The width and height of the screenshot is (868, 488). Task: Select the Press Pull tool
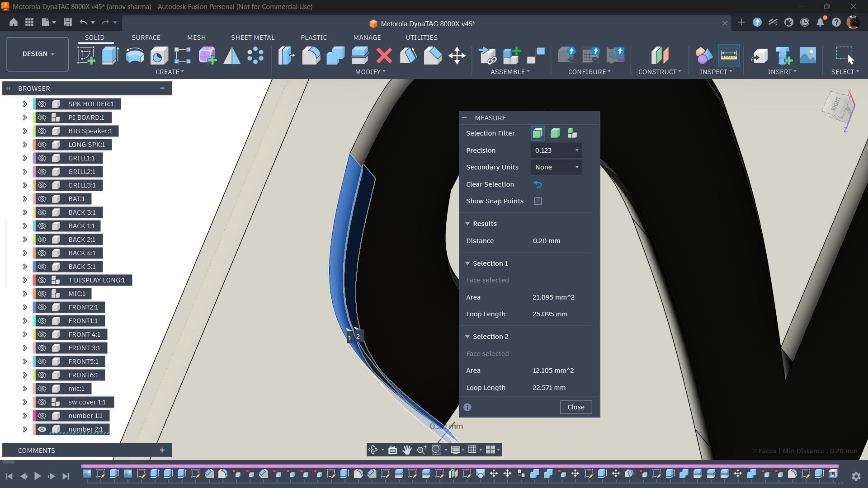point(287,56)
